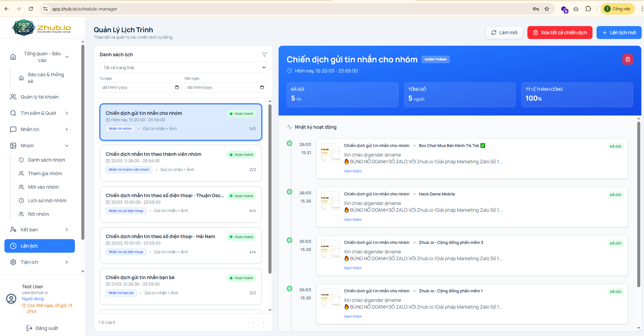Click the Làm mới button

click(x=504, y=33)
